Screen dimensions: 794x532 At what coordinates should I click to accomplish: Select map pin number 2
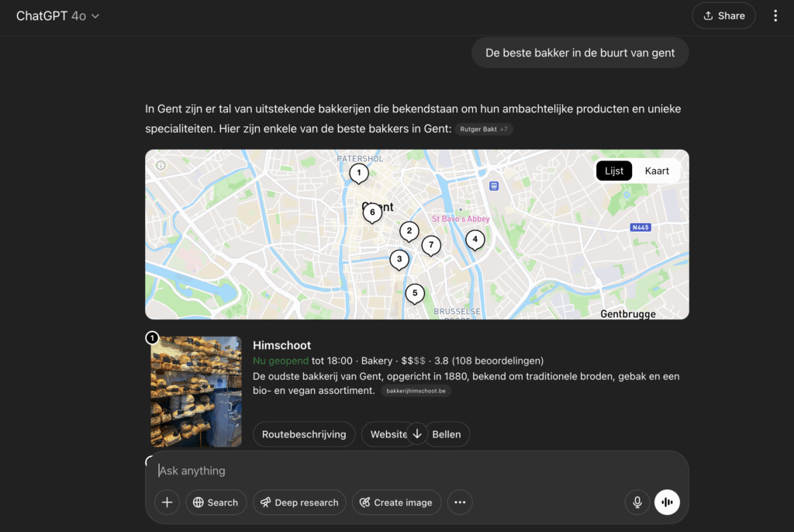pos(409,231)
